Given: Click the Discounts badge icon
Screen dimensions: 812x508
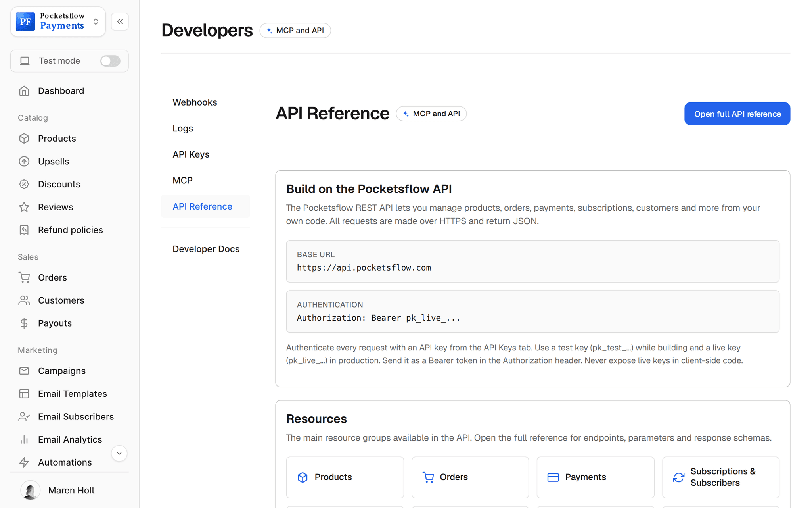Looking at the screenshot, I should click(x=24, y=184).
